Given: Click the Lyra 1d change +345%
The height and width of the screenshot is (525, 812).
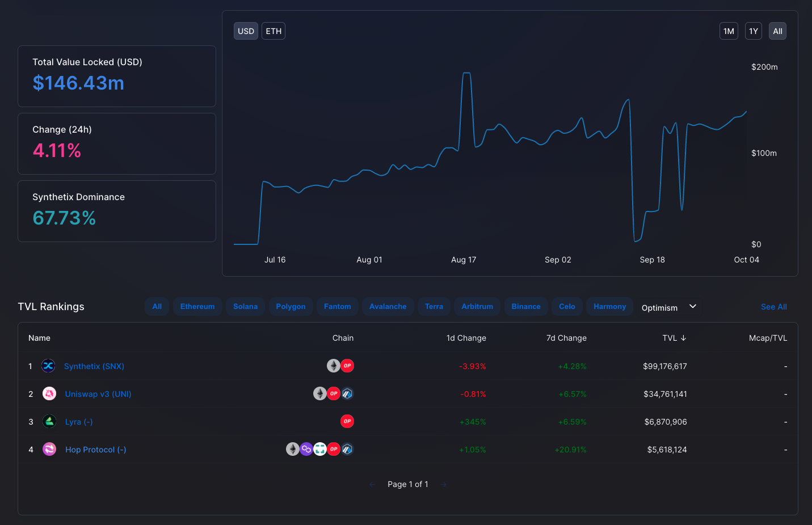Looking at the screenshot, I should point(473,422).
